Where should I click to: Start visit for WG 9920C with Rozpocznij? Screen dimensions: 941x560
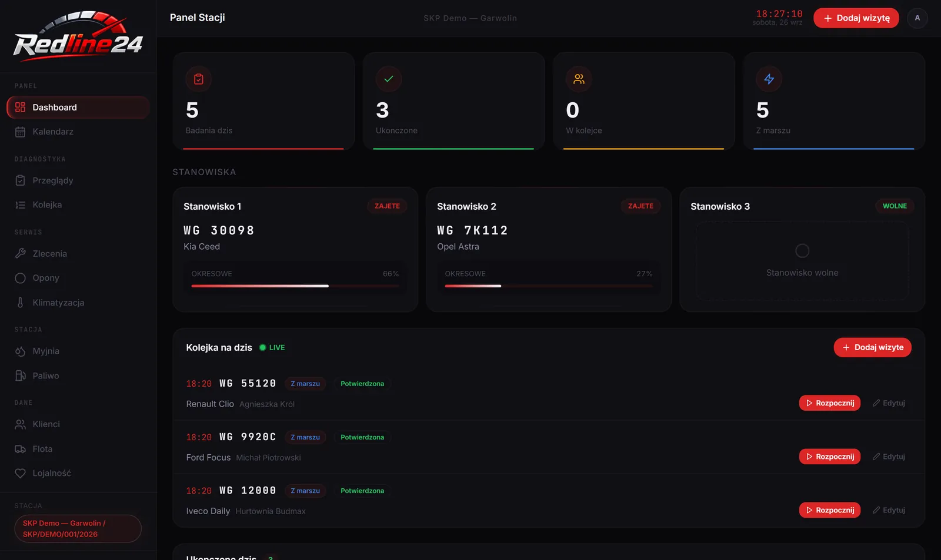point(830,457)
